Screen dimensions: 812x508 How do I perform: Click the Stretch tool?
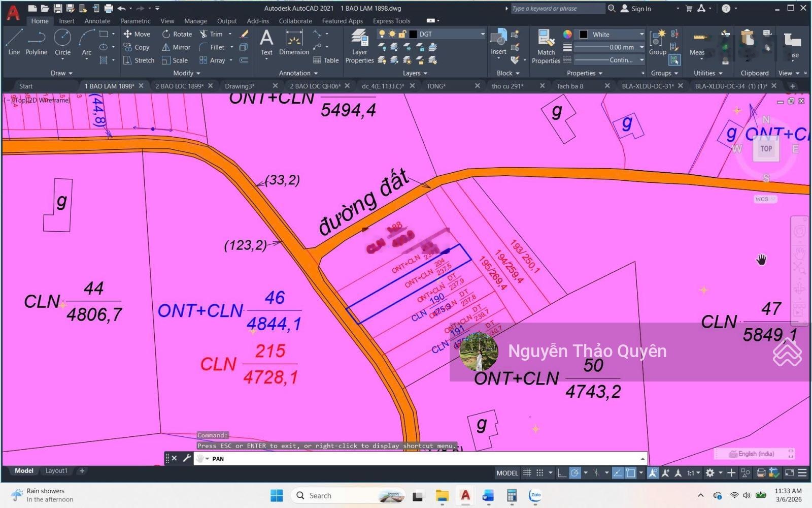coord(139,60)
